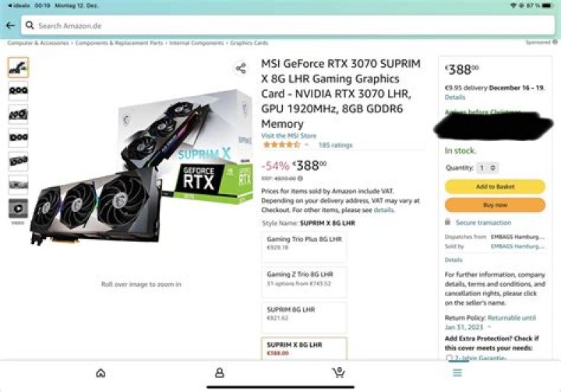The image size is (561, 392).
Task: Click the Buy now button
Action: [x=495, y=205]
